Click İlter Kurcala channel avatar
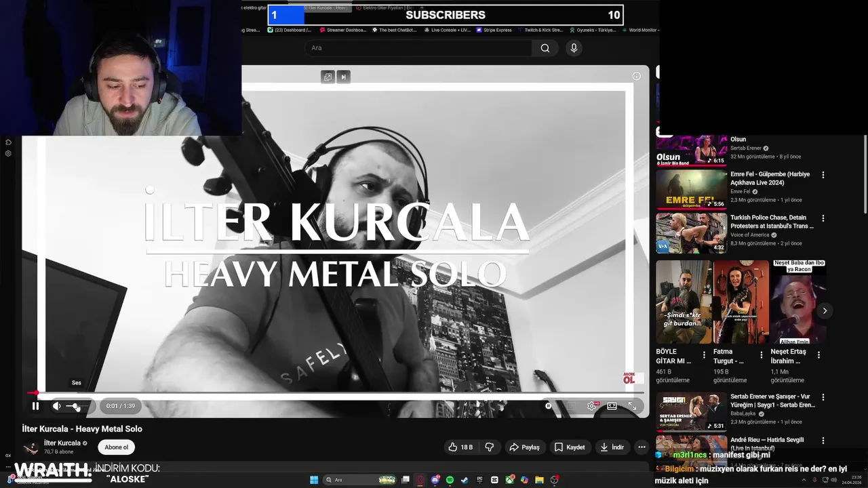This screenshot has width=868, height=488. [x=31, y=448]
